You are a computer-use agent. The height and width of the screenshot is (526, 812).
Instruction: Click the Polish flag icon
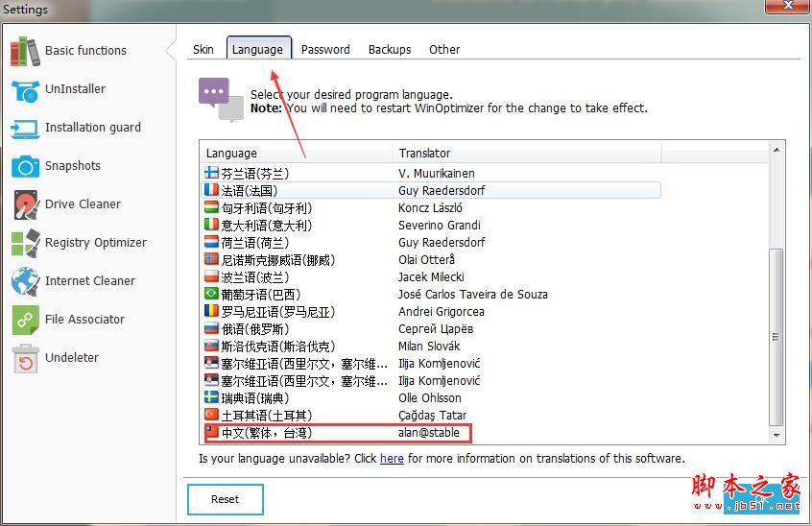(x=211, y=276)
